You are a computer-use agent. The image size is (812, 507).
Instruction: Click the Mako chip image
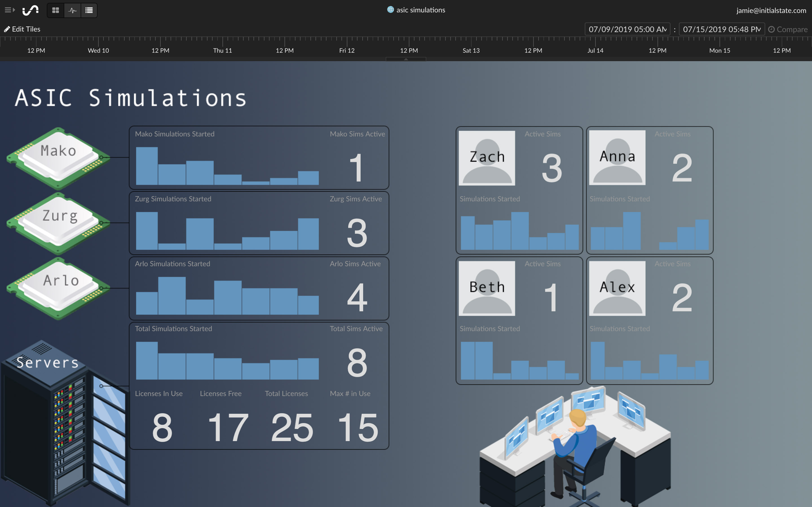(x=58, y=158)
